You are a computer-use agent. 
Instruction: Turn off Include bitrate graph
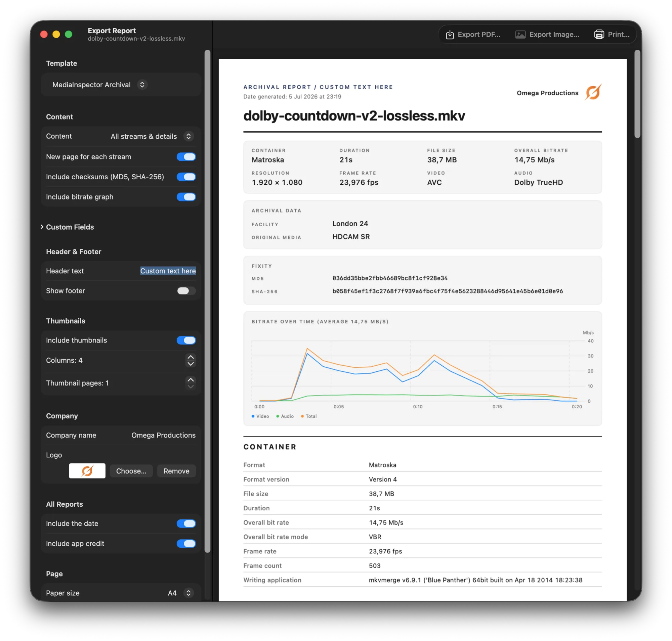[x=186, y=197]
